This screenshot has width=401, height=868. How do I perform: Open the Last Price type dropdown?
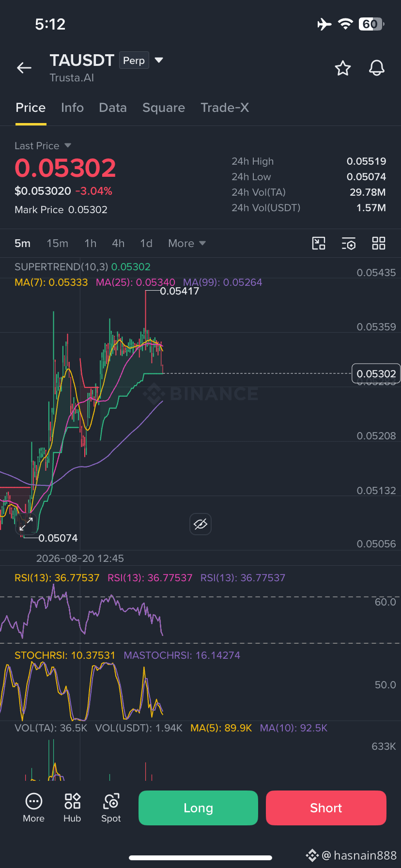pos(68,145)
